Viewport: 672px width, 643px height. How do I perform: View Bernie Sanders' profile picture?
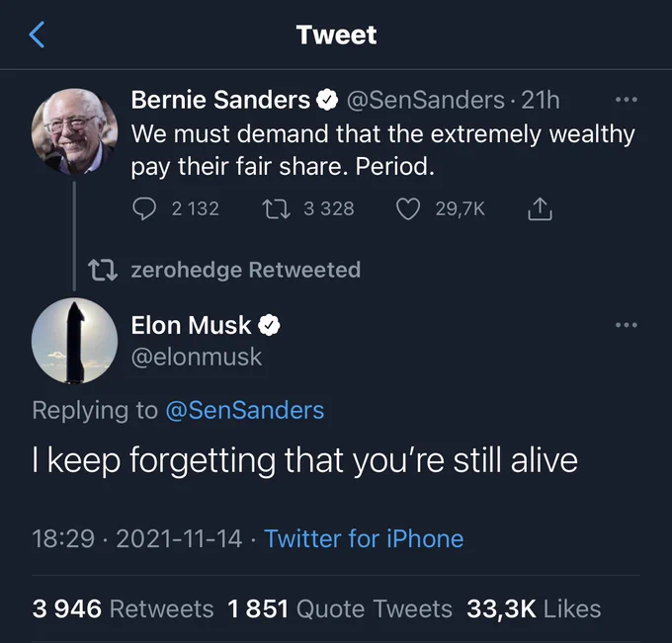[x=74, y=131]
